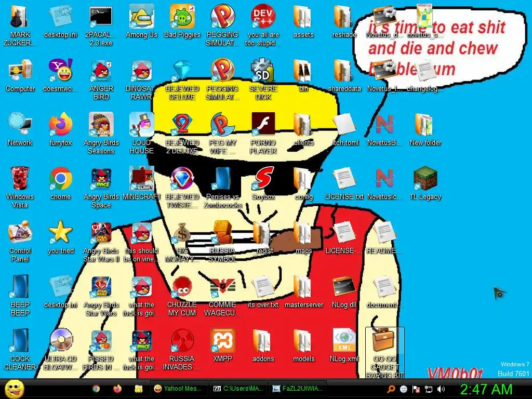The width and height of the screenshot is (532, 399).
Task: Open the Among Us desktop shortcut
Action: [141, 21]
